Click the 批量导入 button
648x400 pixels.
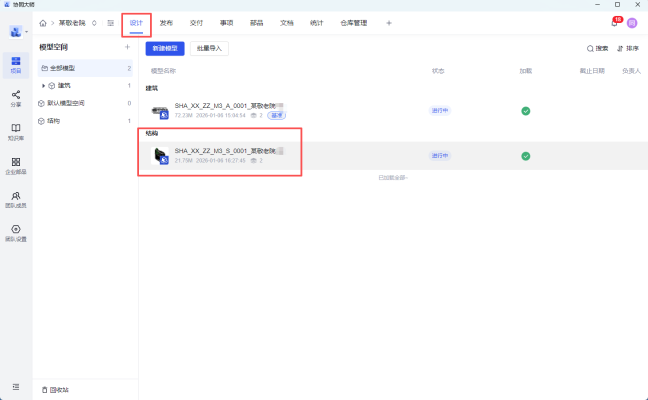(209, 47)
